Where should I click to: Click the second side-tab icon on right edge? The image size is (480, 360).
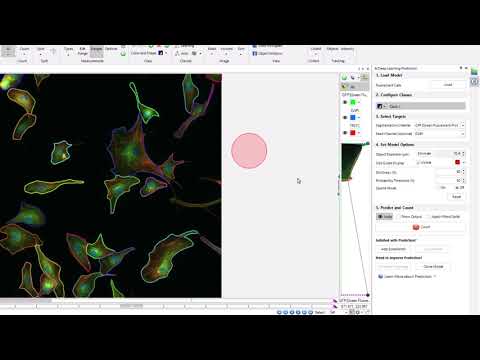point(474,82)
